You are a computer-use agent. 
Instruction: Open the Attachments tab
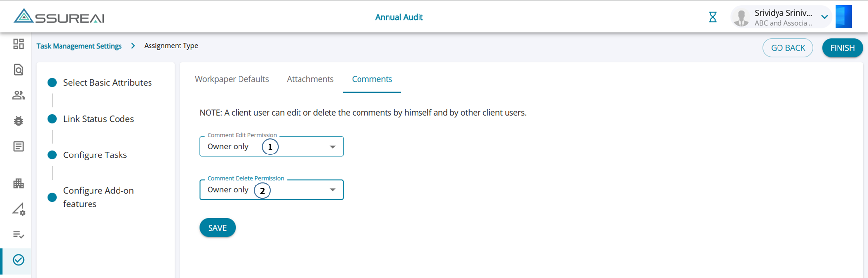(310, 79)
